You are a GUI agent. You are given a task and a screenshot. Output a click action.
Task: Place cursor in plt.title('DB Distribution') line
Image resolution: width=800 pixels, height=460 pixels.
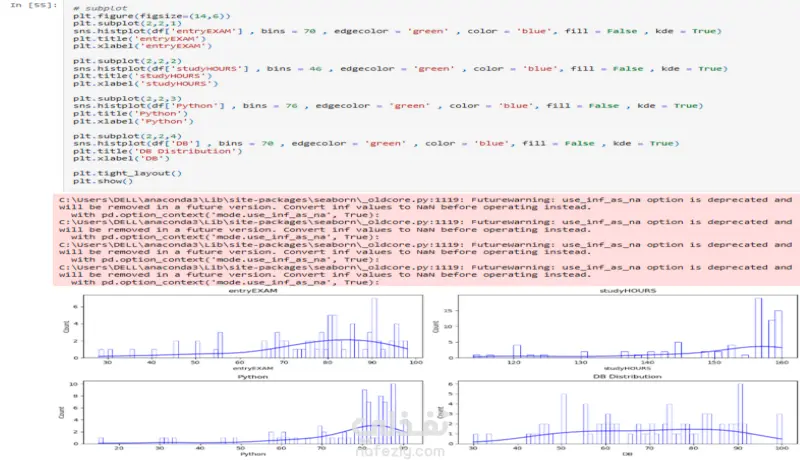point(157,151)
